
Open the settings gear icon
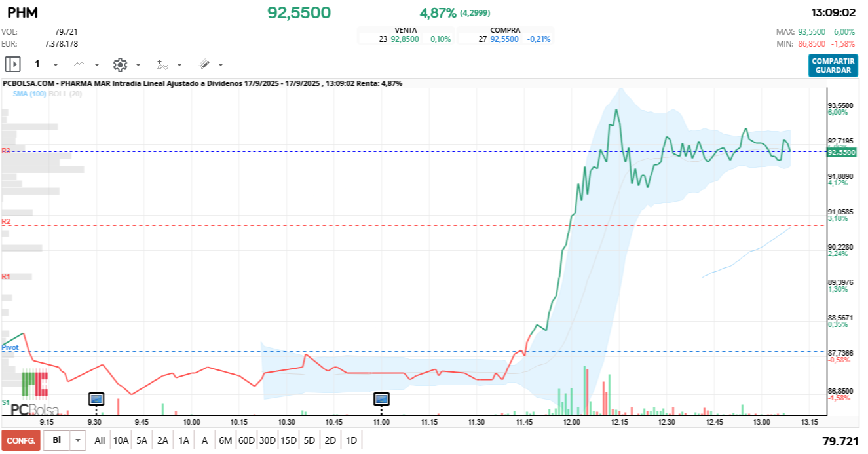pyautogui.click(x=120, y=64)
